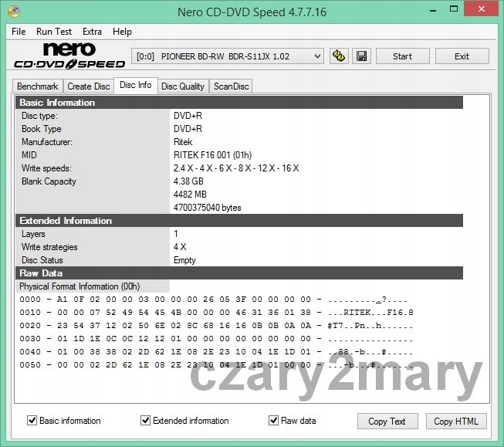Switch to the Create Disc tab
This screenshot has height=447, width=504.
pyautogui.click(x=89, y=86)
